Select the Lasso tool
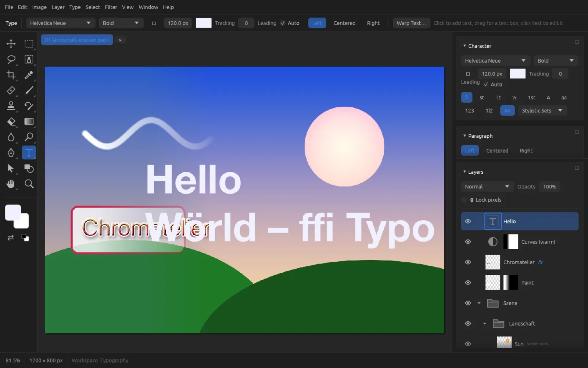Screen dimensions: 588x368 11,59
